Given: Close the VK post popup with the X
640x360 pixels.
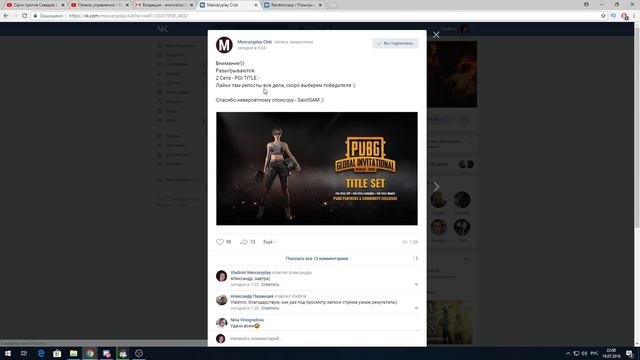Looking at the screenshot, I should pyautogui.click(x=436, y=35).
